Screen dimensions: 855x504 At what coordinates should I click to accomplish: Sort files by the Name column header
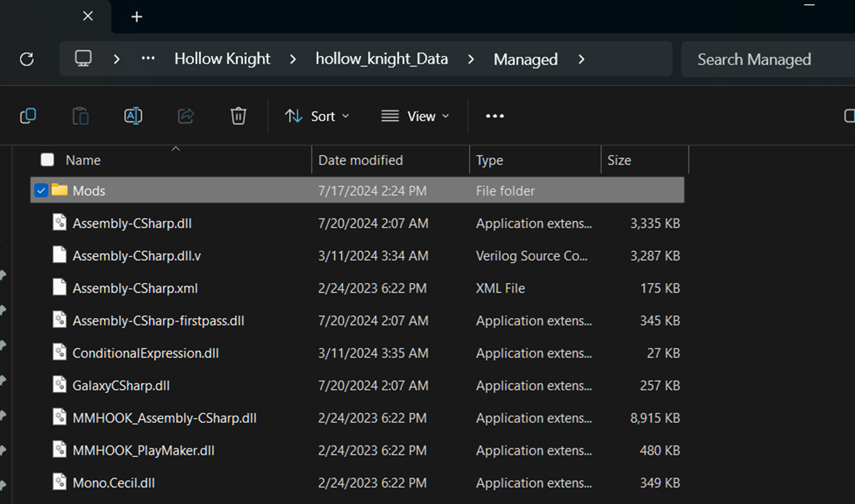pos(83,160)
